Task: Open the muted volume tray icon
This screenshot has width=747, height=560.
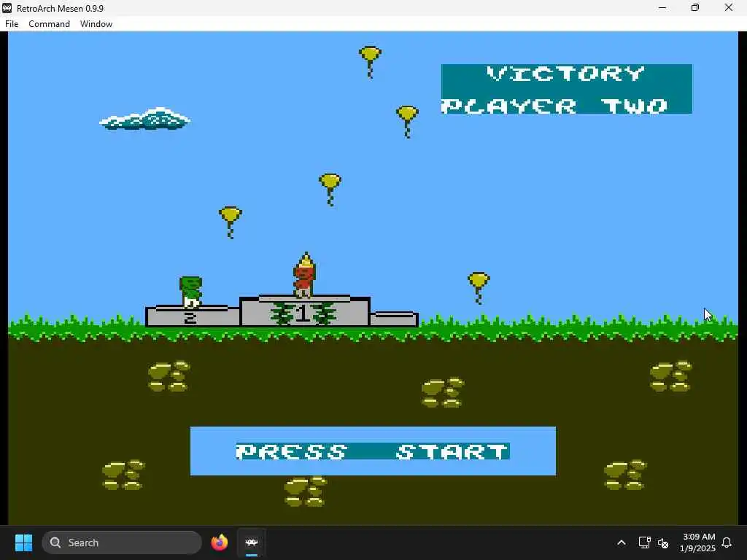Action: click(663, 542)
